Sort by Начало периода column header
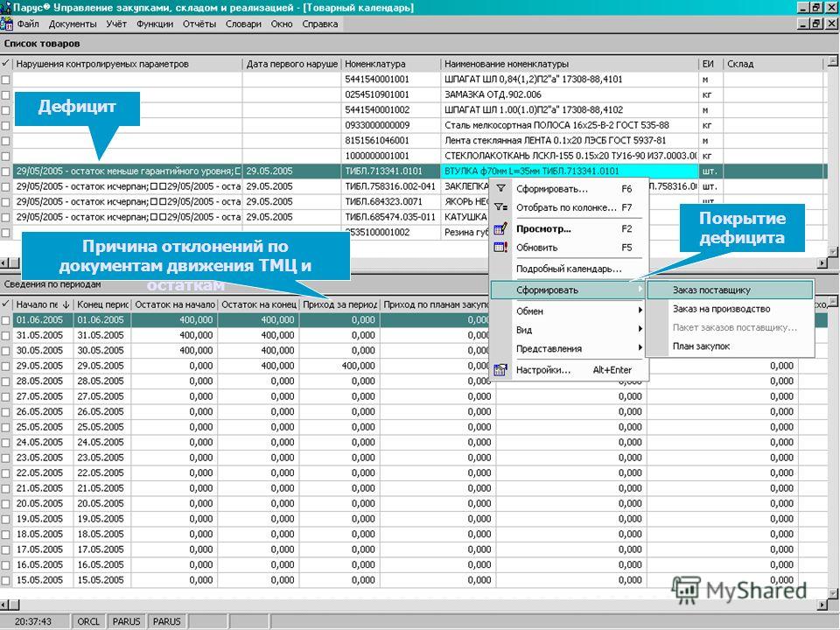The image size is (840, 630). (43, 304)
